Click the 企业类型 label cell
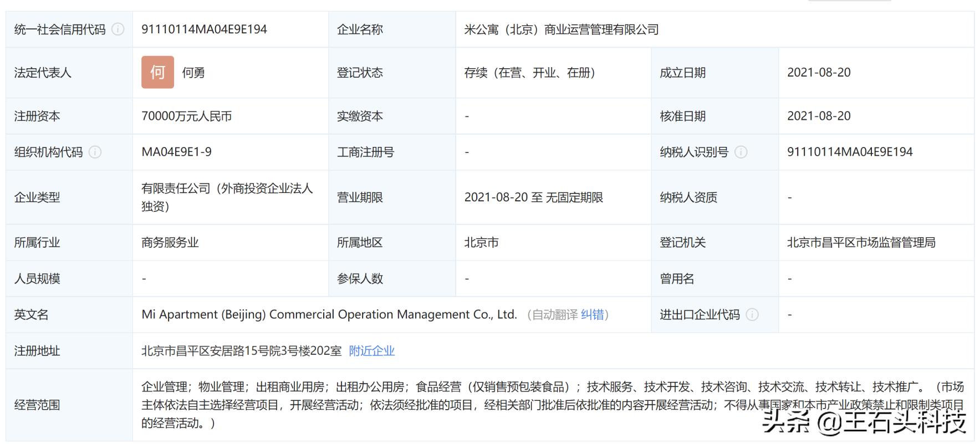This screenshot has width=980, height=448. [69, 197]
